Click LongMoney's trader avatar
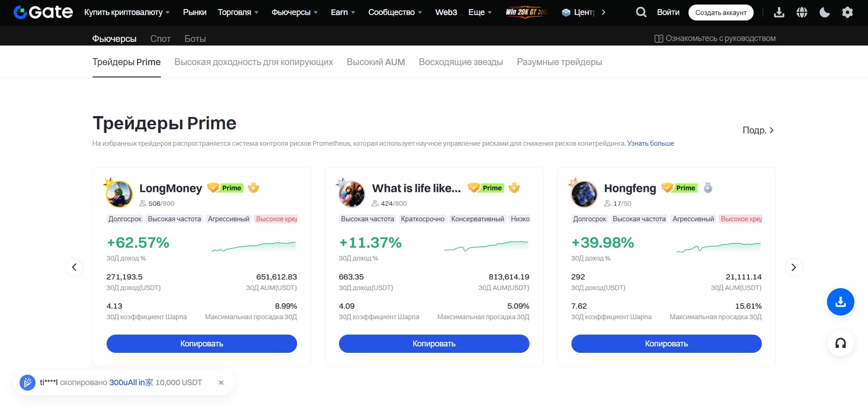This screenshot has width=868, height=412. 119,193
